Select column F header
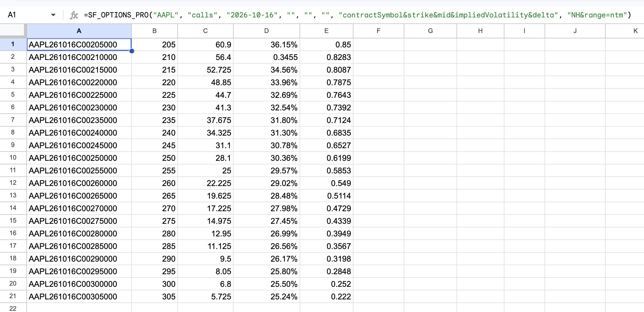Image resolution: width=644 pixels, height=312 pixels. (379, 31)
